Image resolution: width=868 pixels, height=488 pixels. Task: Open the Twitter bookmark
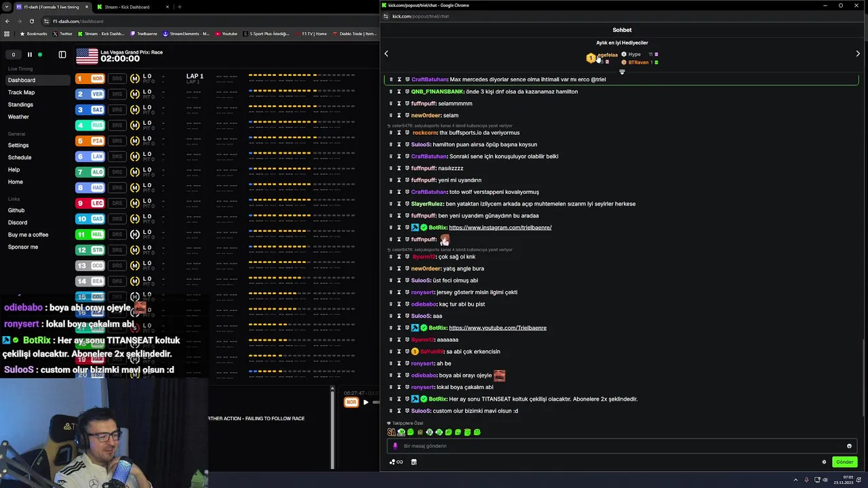(x=62, y=33)
